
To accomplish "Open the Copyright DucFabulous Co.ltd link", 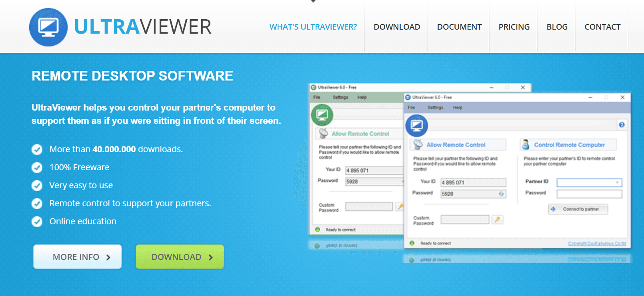I will tap(597, 244).
